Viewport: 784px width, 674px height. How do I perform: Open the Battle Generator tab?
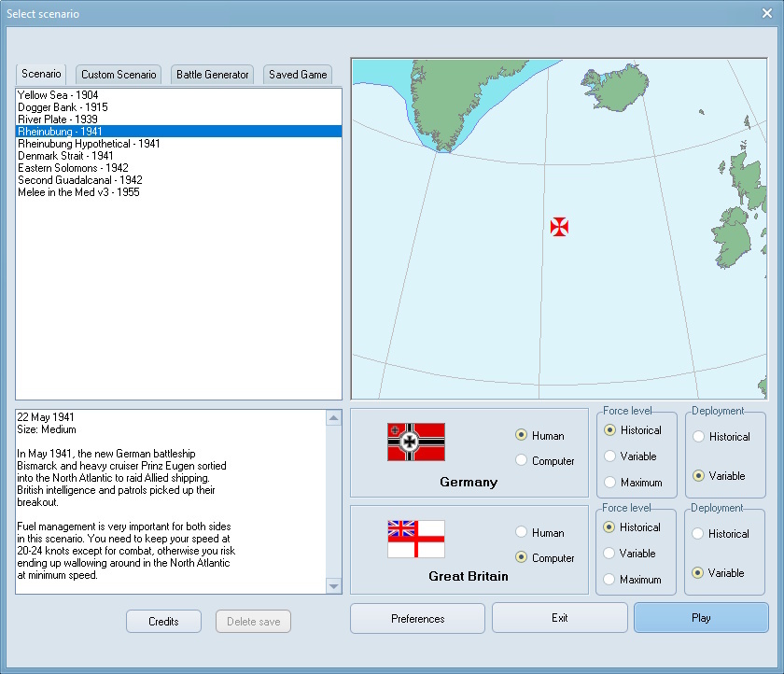click(213, 75)
